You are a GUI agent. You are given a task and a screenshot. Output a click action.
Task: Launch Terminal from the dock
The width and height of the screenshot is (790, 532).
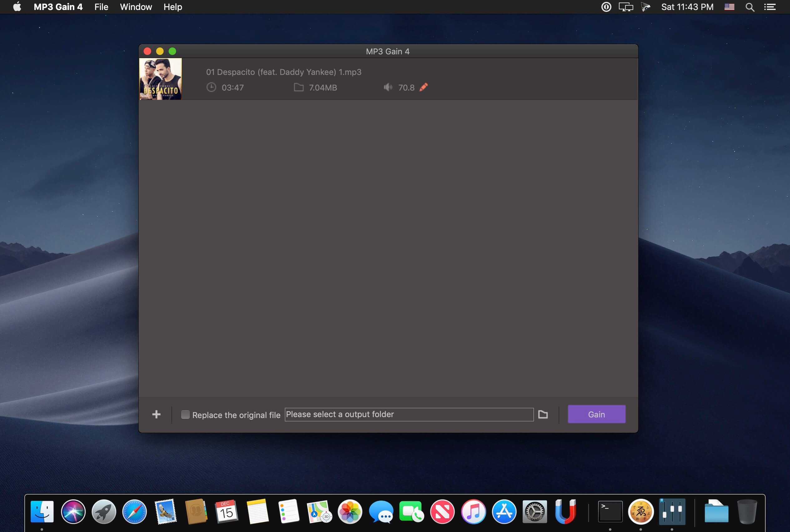point(610,512)
